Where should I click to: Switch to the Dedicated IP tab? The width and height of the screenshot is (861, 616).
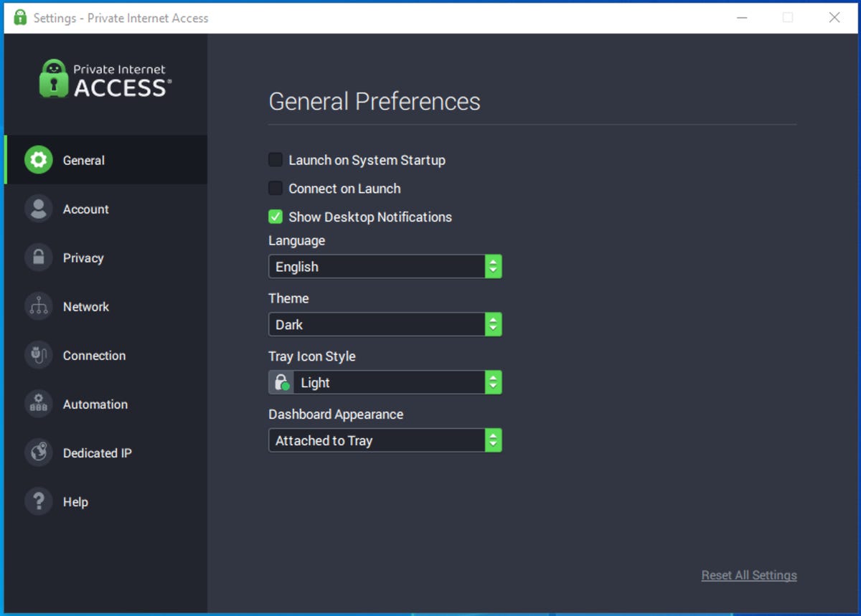(x=106, y=452)
